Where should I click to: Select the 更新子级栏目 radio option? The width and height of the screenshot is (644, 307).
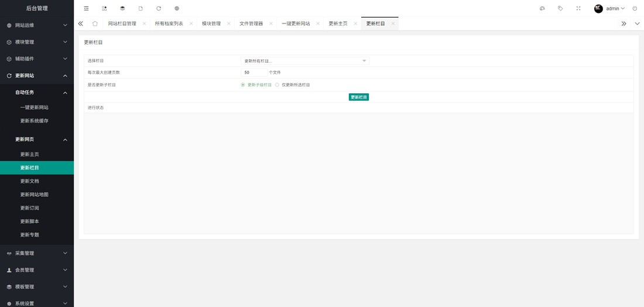pyautogui.click(x=243, y=85)
